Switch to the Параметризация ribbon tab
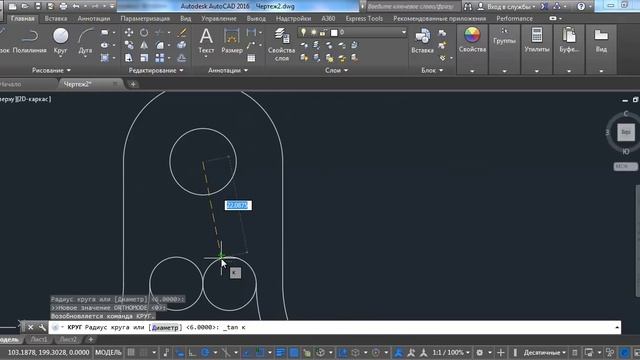Image resolution: width=640 pixels, height=360 pixels. [x=145, y=18]
